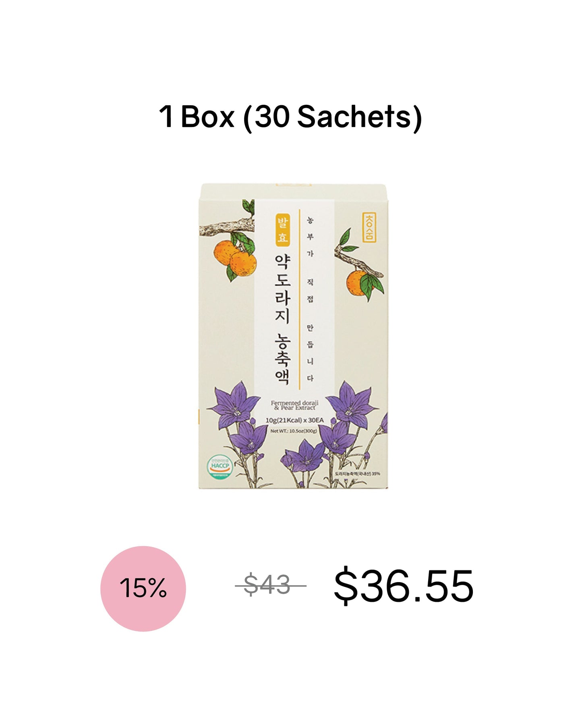Viewport: 582px width, 728px height.
Task: Click the "Net WT.: 10.5oz(300g)" line
Action: (x=294, y=431)
